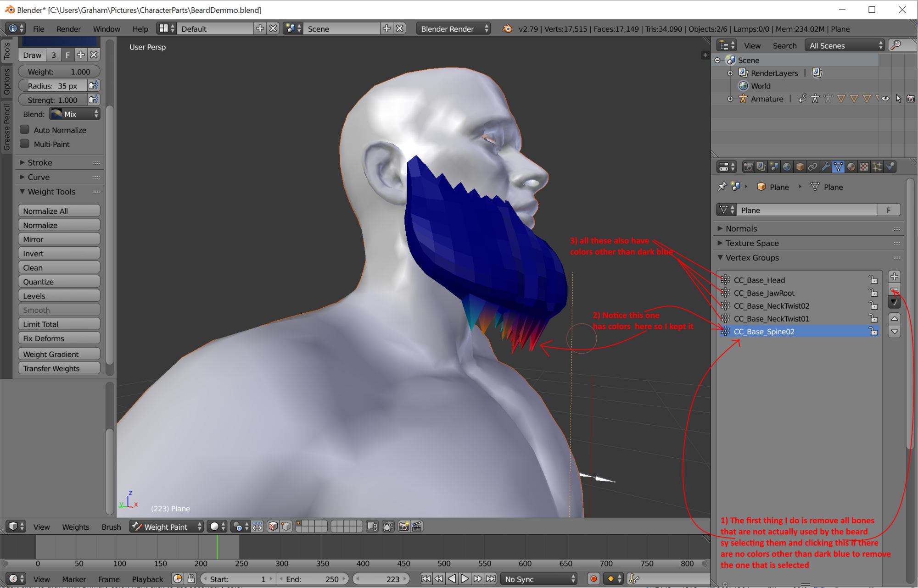Click the Clean weights button
The width and height of the screenshot is (918, 588).
tap(59, 267)
